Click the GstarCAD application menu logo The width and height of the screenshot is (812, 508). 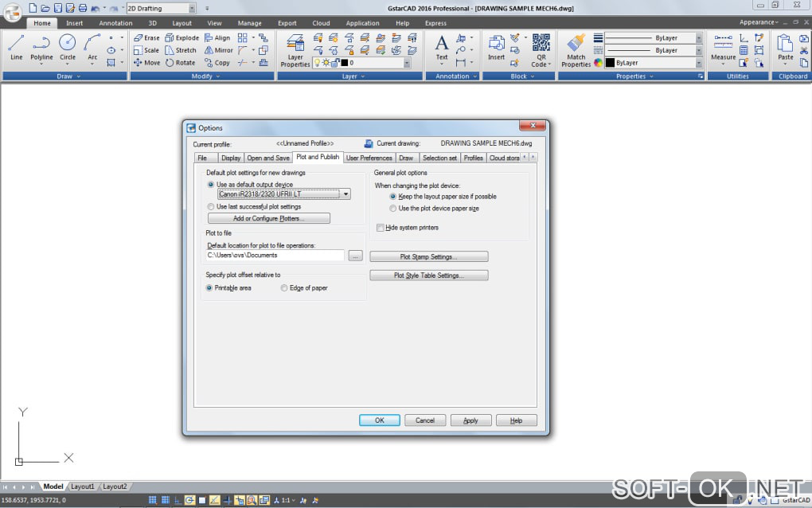(12, 12)
